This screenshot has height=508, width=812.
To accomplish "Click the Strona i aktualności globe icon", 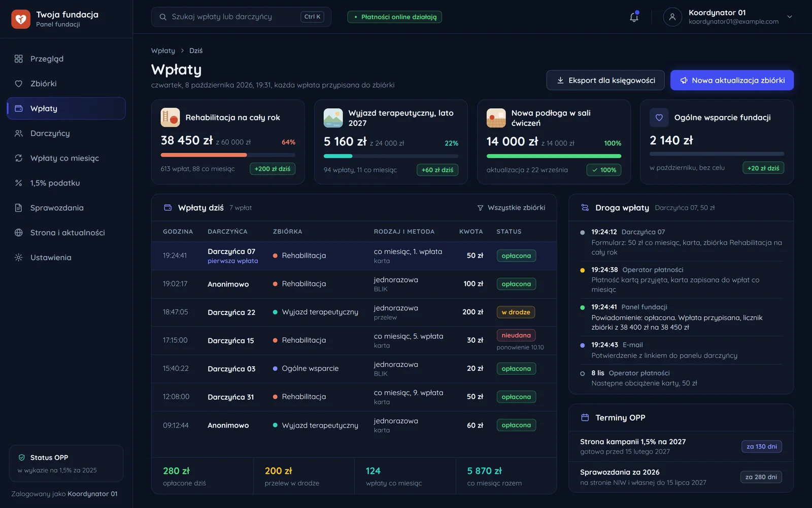I will point(19,233).
